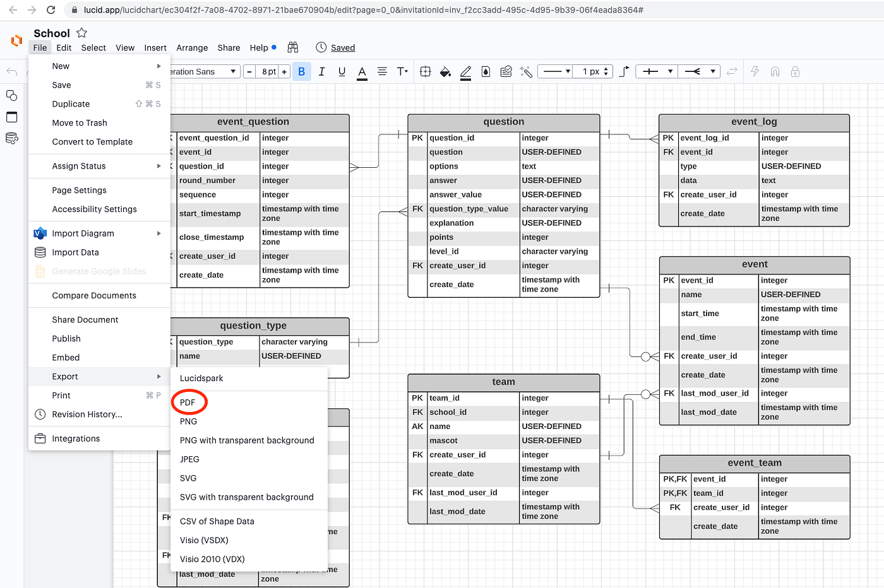Select Revision History from the File menu

87,415
